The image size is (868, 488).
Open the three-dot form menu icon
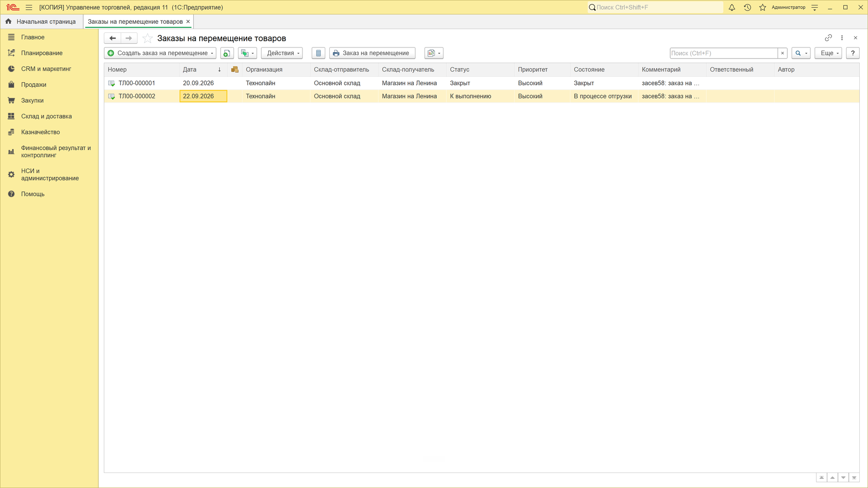(842, 38)
